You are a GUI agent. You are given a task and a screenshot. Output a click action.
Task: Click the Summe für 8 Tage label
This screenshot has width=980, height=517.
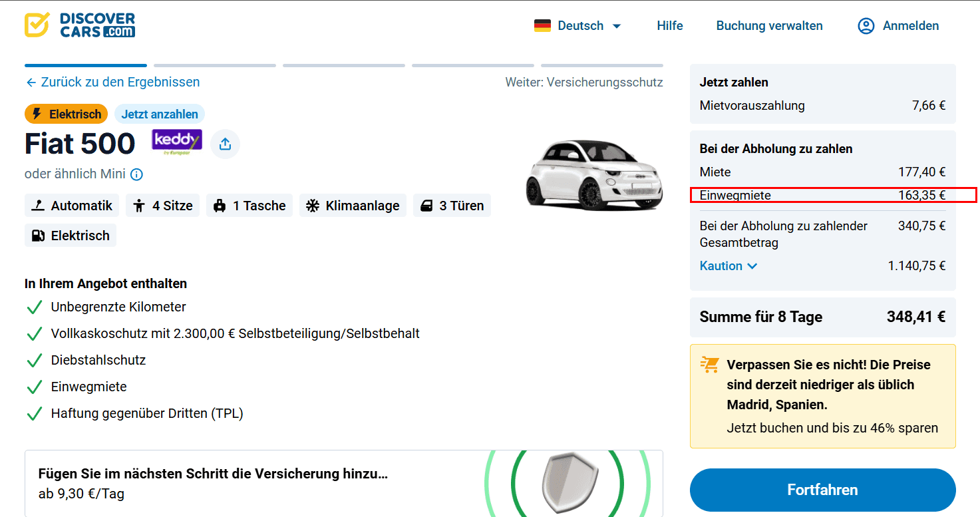[x=761, y=317]
